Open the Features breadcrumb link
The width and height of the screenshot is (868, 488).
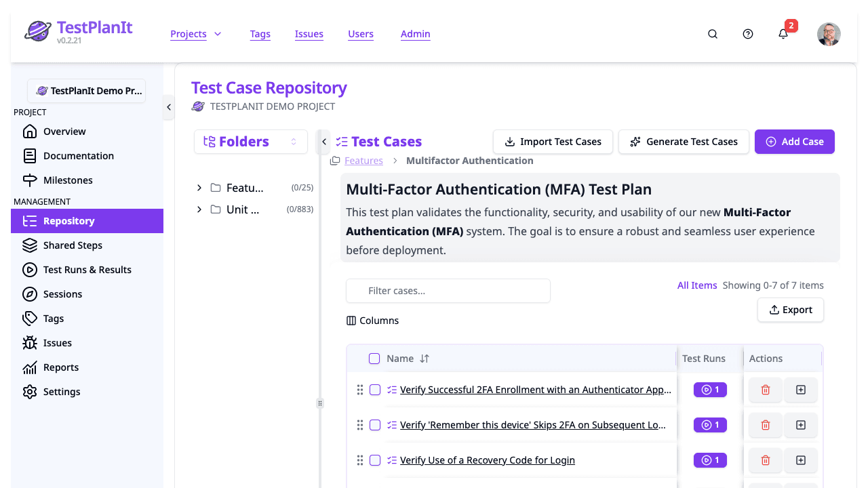364,160
